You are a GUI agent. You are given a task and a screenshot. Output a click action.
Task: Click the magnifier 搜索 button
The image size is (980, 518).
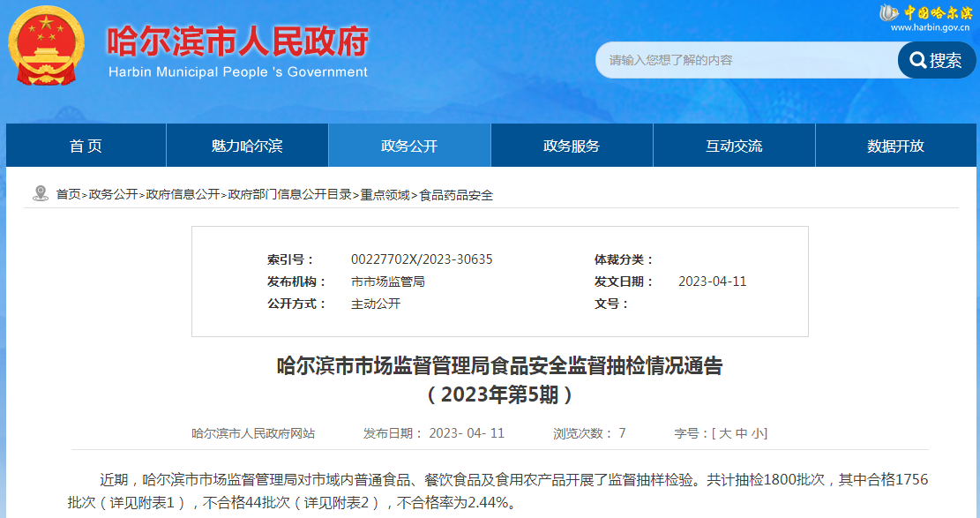[x=937, y=60]
